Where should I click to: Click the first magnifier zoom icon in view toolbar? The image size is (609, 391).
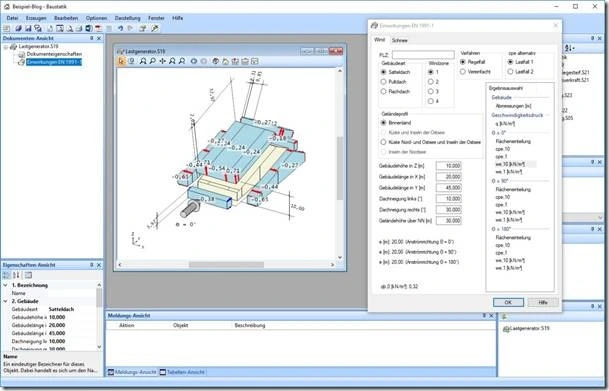click(x=143, y=61)
